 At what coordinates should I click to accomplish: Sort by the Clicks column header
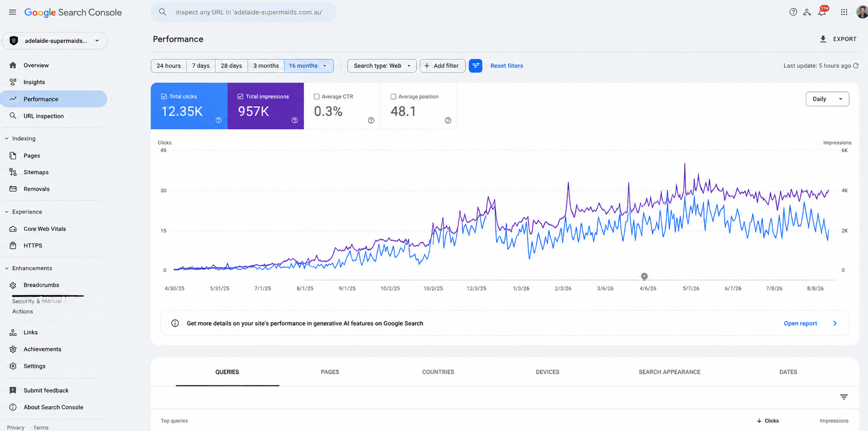point(768,421)
